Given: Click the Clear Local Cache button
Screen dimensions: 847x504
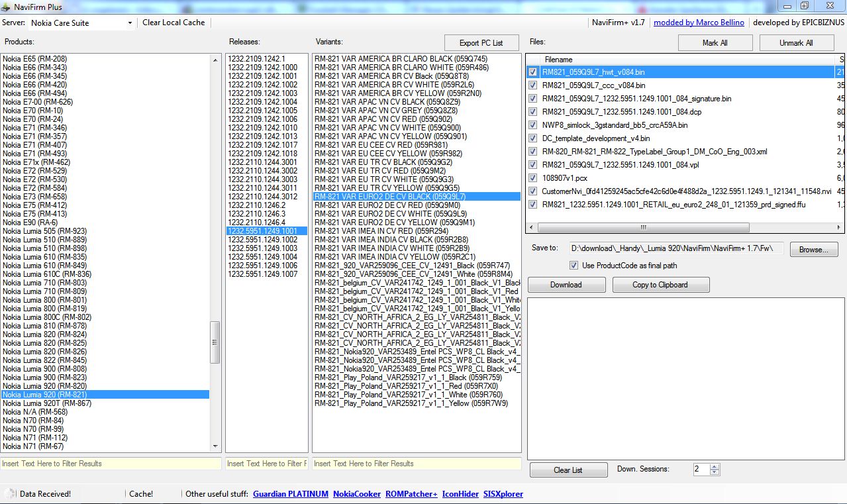Looking at the screenshot, I should 174,23.
